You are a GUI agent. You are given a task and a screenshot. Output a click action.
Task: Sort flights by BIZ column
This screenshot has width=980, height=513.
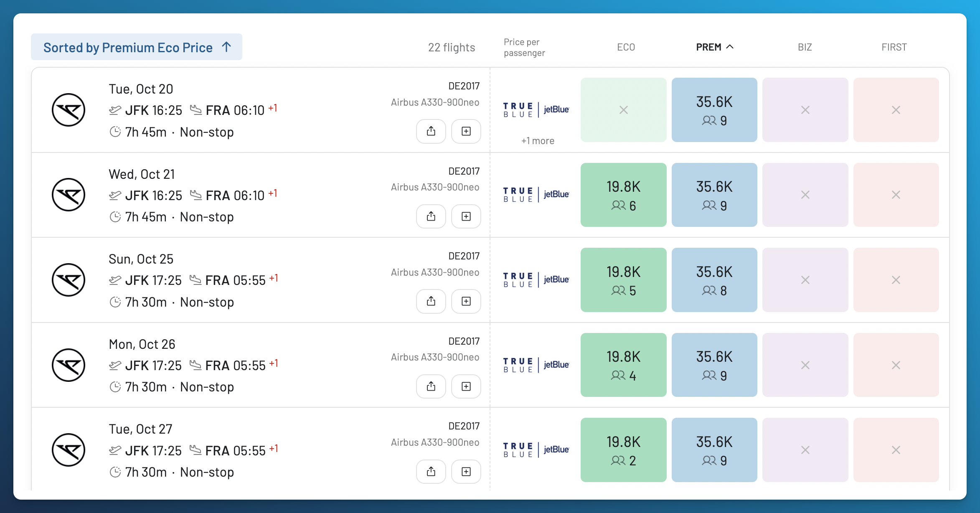coord(805,47)
